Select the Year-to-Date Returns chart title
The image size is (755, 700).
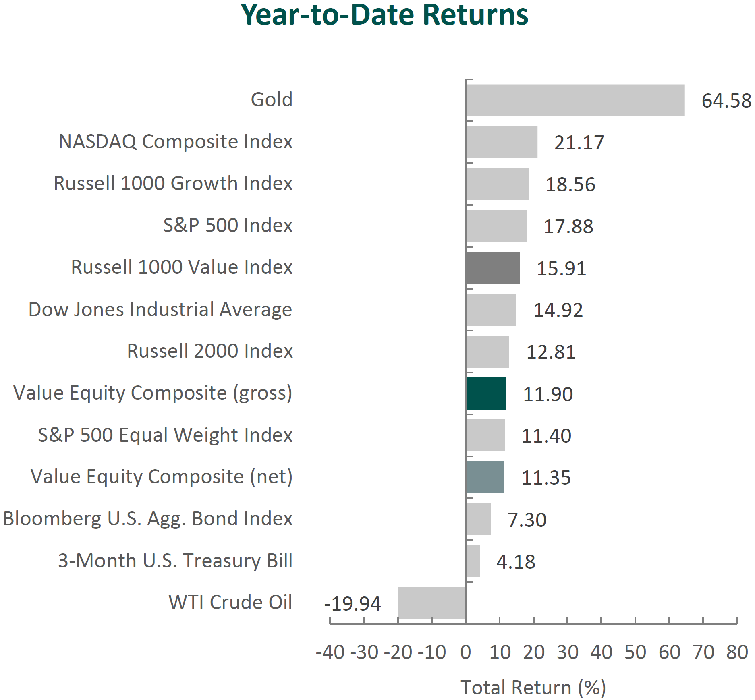pos(384,15)
